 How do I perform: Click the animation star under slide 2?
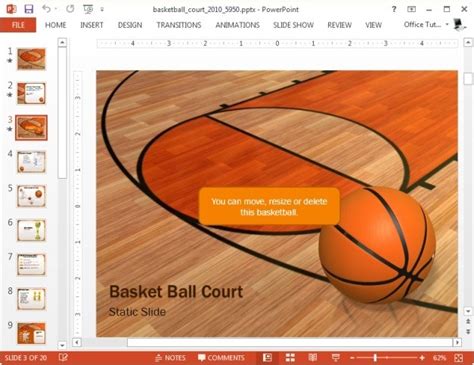pyautogui.click(x=10, y=95)
